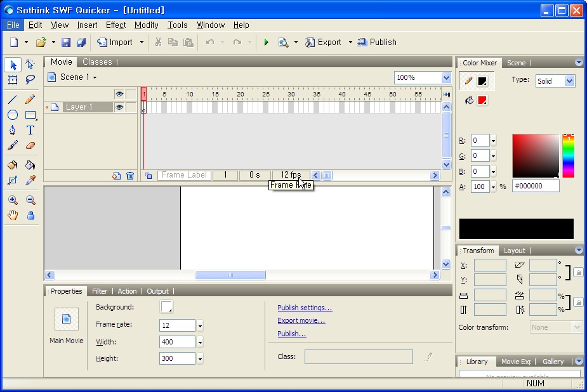Activate the Zoom Out tool

[x=30, y=200]
